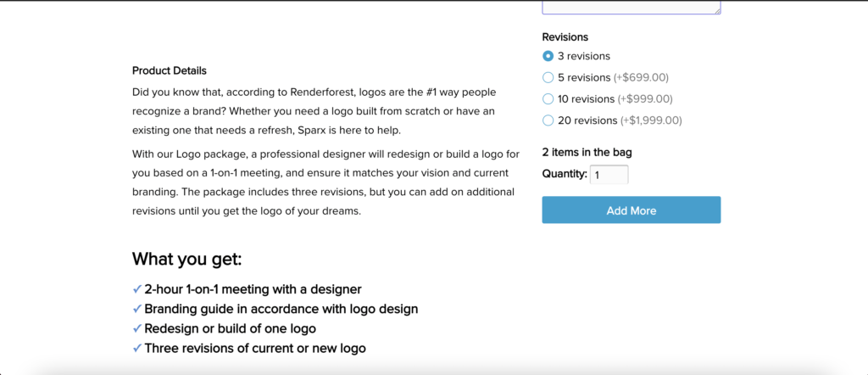Click checkmark icon beside Three revisions item

137,348
